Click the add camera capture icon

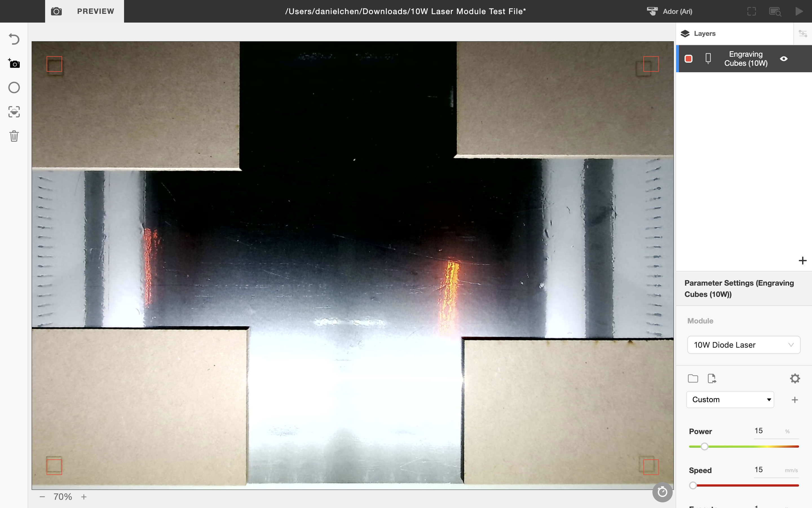point(14,63)
